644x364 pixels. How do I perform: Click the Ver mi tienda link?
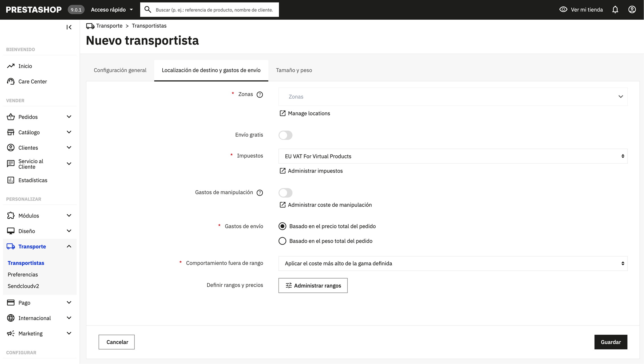587,10
